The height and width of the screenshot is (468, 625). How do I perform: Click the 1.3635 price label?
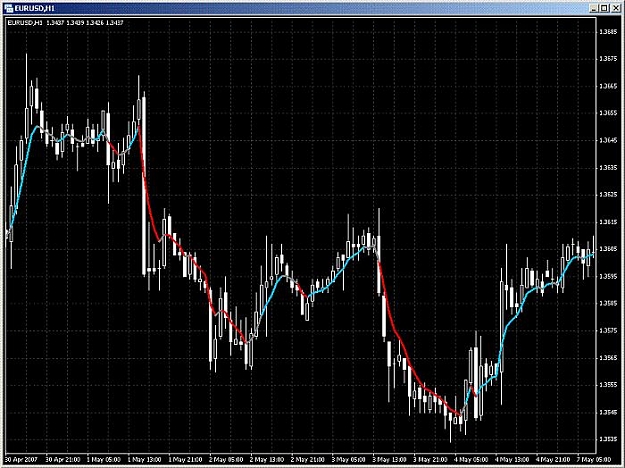tap(608, 167)
